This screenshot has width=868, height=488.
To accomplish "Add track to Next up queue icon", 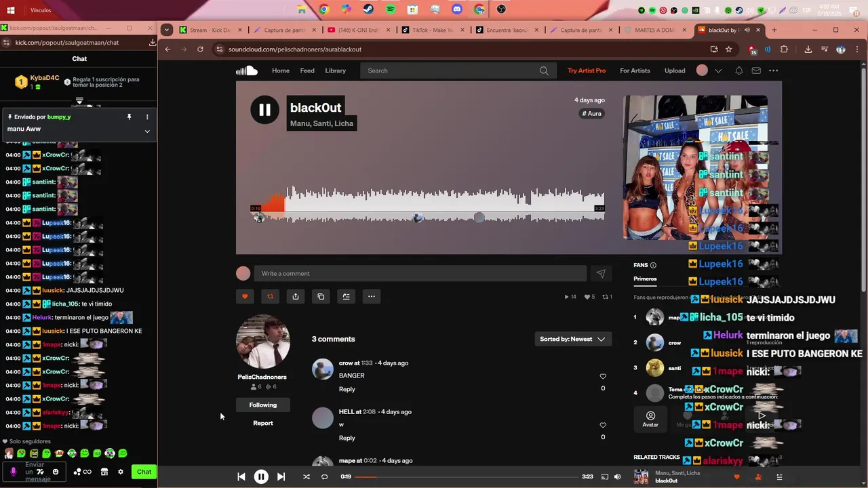I will [346, 296].
